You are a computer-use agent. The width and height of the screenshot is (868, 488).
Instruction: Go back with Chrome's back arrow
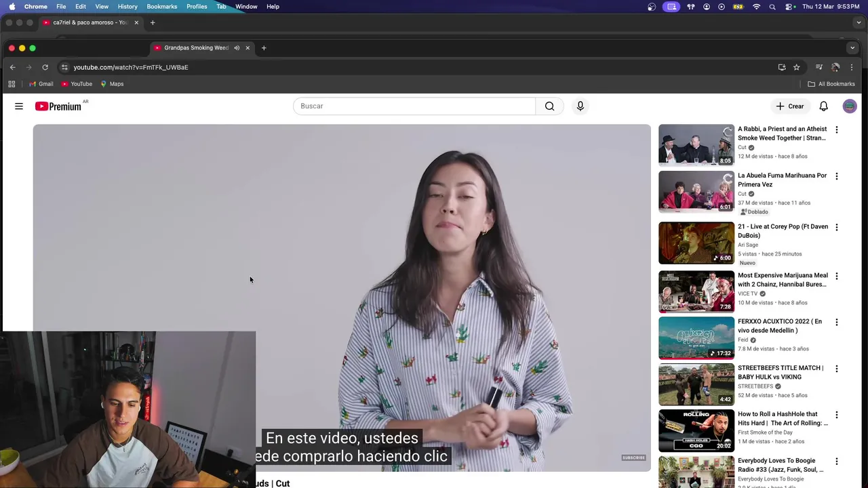(x=12, y=67)
